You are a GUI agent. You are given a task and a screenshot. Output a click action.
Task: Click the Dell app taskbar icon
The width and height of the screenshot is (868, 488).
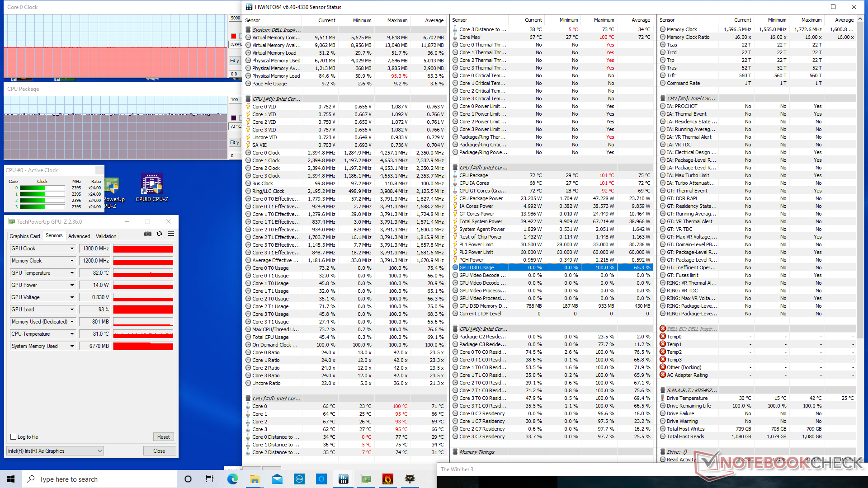[299, 479]
